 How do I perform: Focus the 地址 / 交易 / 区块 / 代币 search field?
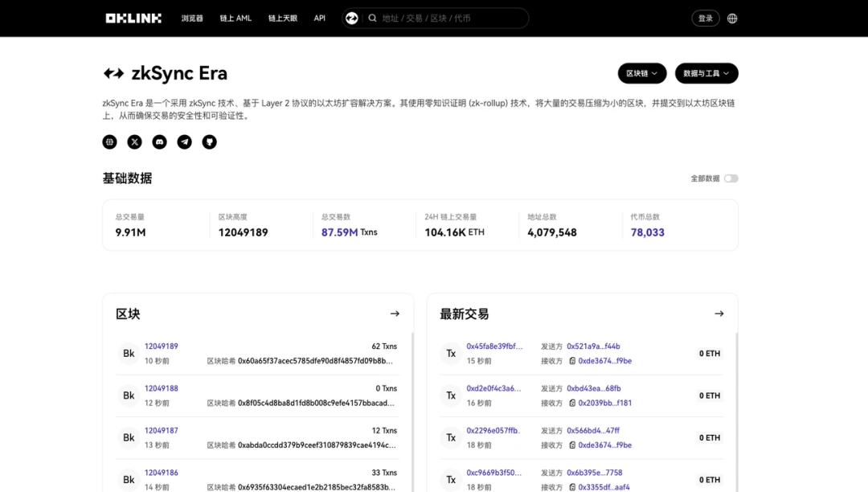[450, 18]
